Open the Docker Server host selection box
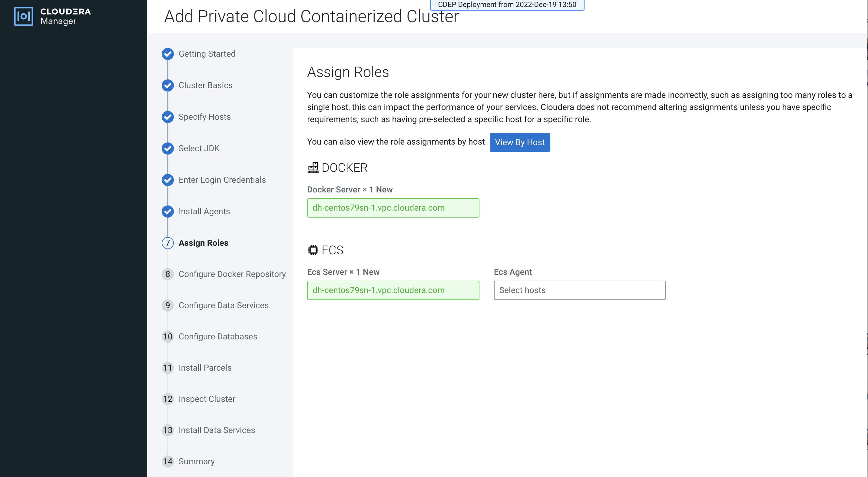868x477 pixels. click(393, 208)
